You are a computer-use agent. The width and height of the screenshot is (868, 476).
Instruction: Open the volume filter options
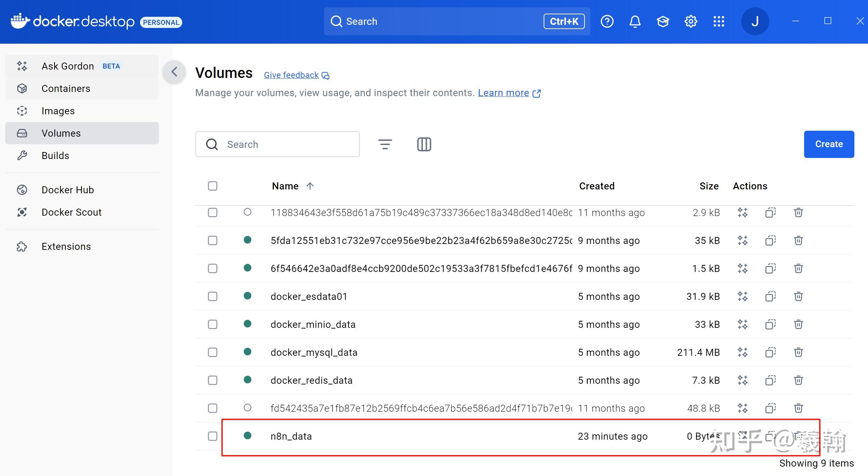[385, 144]
